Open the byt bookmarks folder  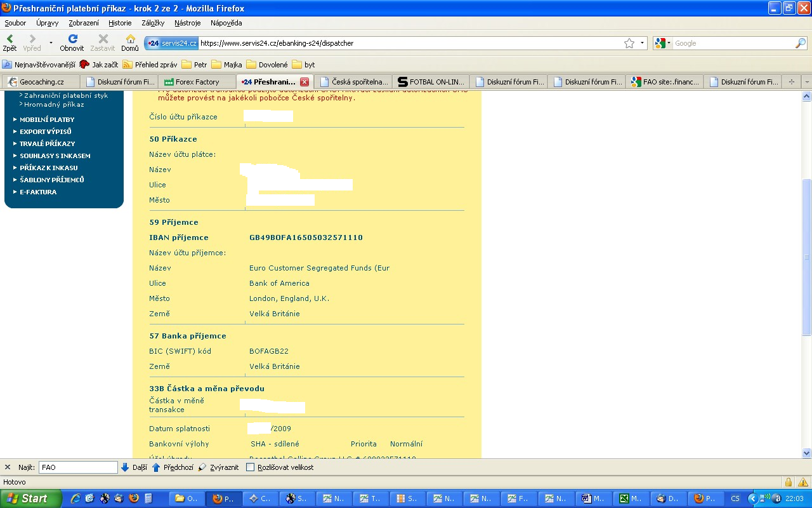click(x=303, y=65)
